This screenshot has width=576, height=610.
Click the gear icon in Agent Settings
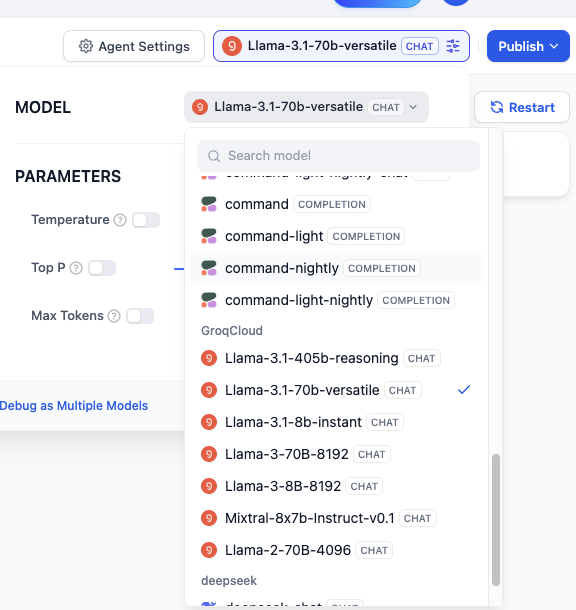coord(86,46)
